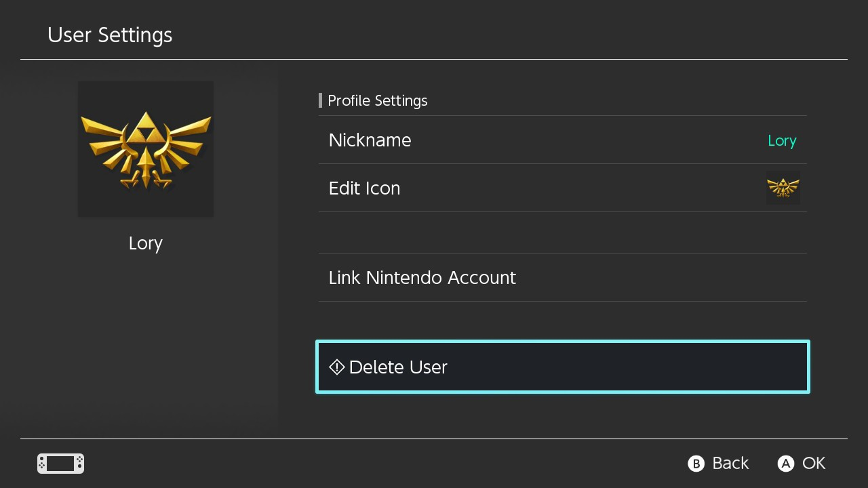
Task: Click the teal Lory nickname value
Action: pyautogui.click(x=782, y=140)
